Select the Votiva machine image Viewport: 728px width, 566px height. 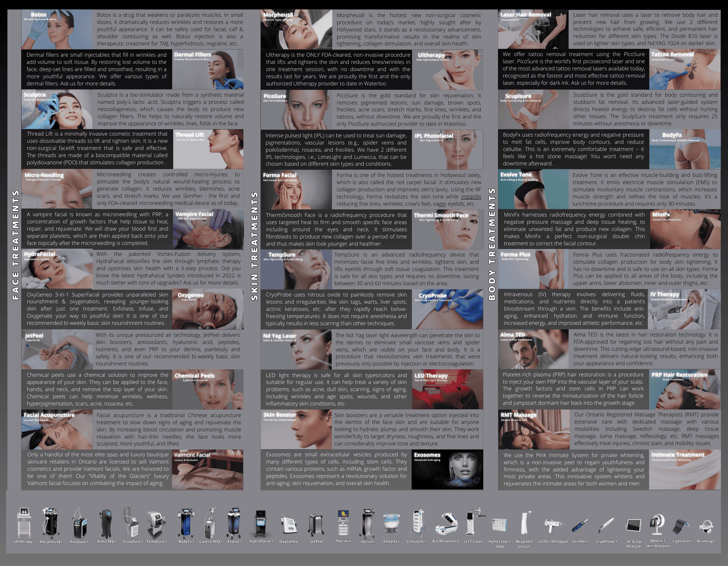(367, 523)
